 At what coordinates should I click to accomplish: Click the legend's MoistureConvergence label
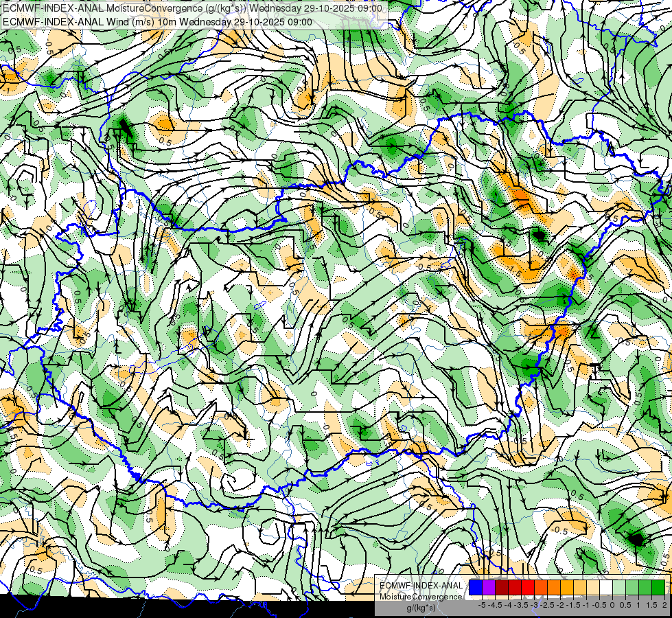click(421, 597)
